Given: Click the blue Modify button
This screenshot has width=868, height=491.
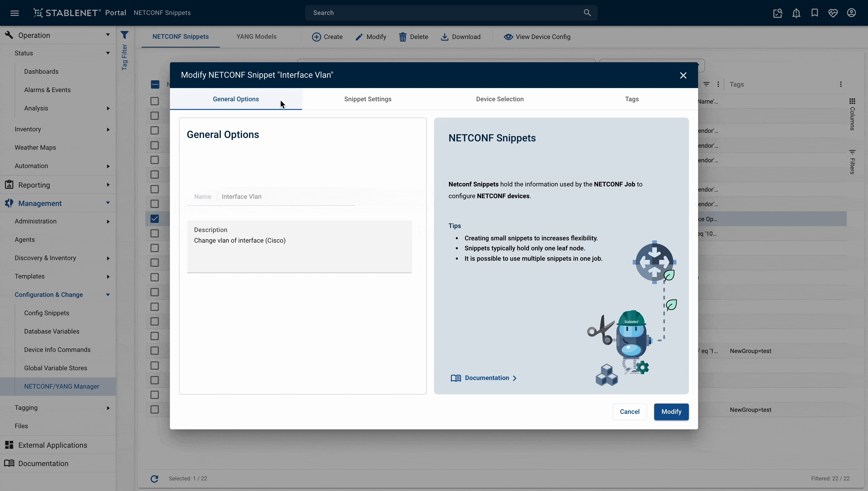Looking at the screenshot, I should [x=671, y=412].
